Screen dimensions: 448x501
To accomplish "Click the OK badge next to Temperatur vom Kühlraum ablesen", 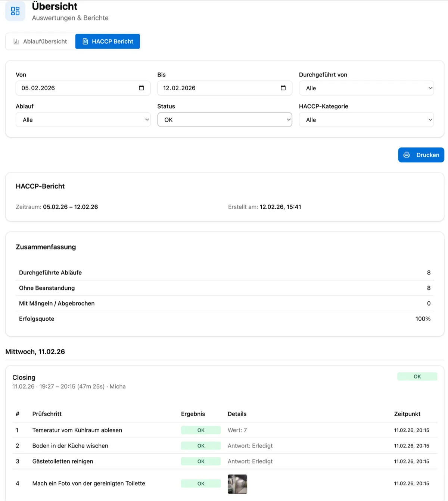I will tap(200, 430).
